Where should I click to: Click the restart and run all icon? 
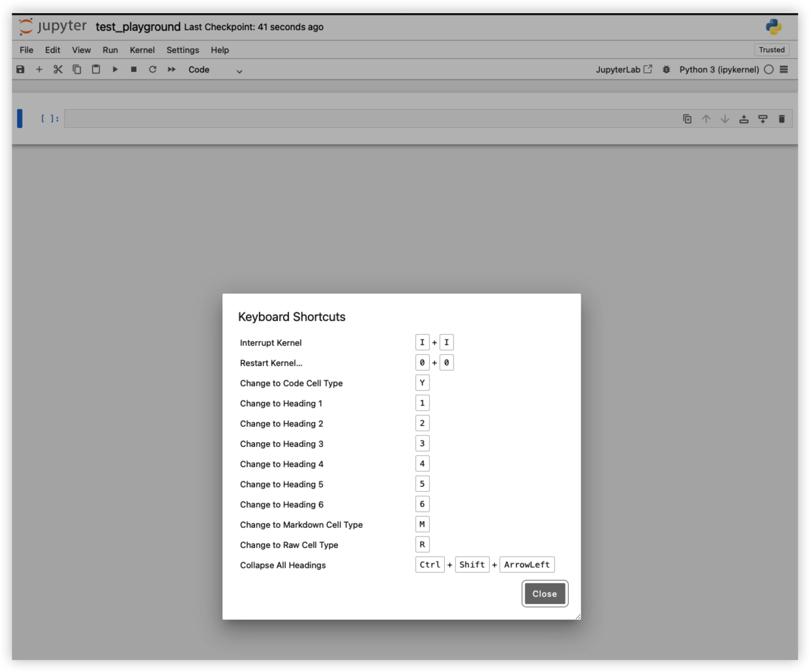coord(172,69)
